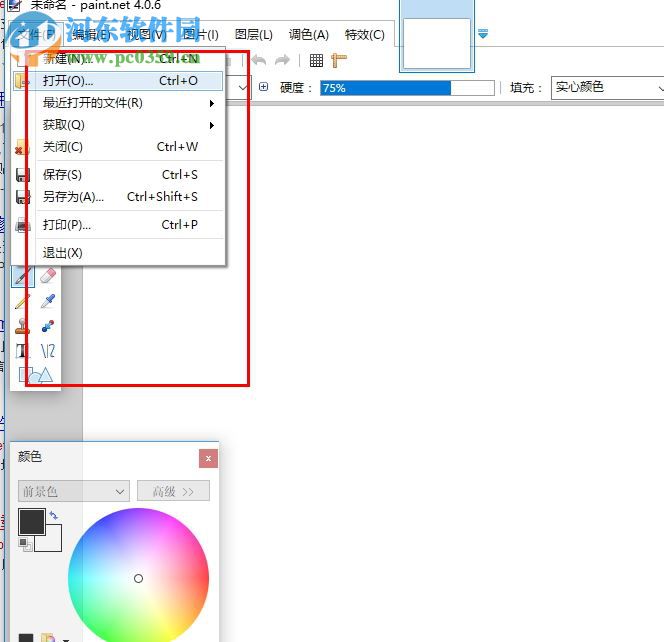The height and width of the screenshot is (642, 664).
Task: Open Recent files (最近打开的文件) submenu
Action: 118,103
